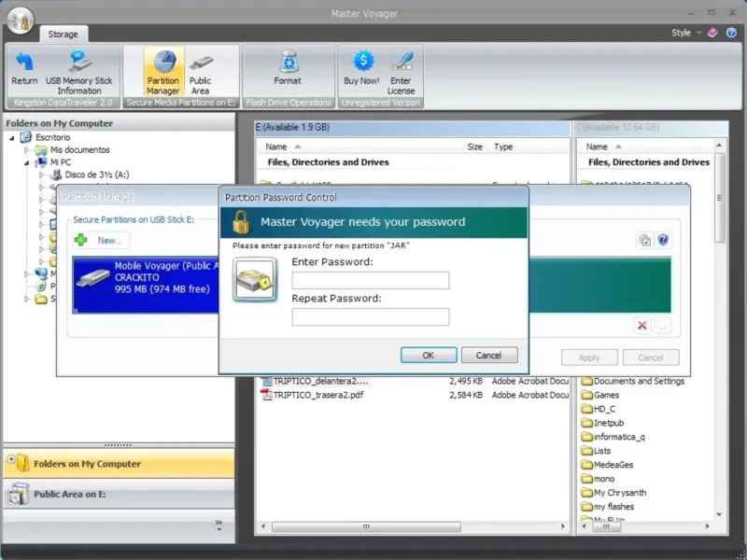Confirm password with OK button
Screen dimensions: 747x560
[429, 356]
